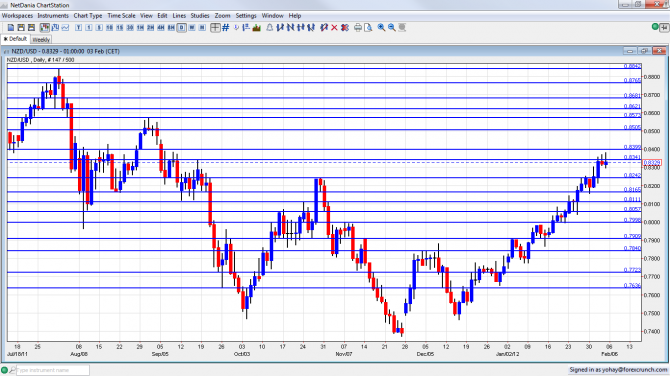Select the 8H time scale

[171, 27]
